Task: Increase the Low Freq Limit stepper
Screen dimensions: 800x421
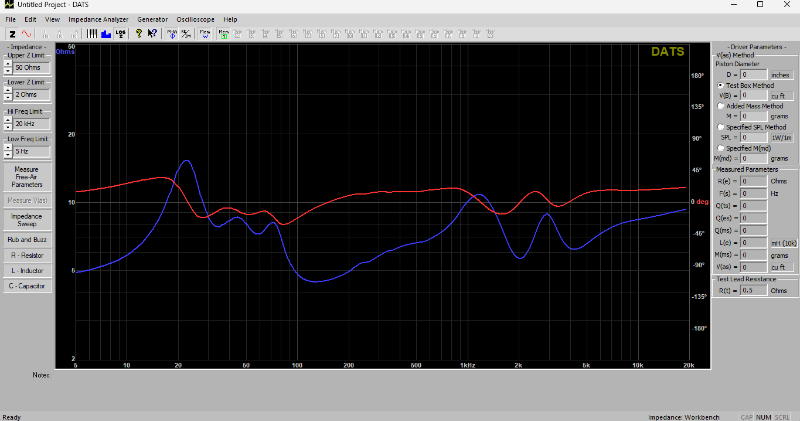Action: click(x=8, y=148)
